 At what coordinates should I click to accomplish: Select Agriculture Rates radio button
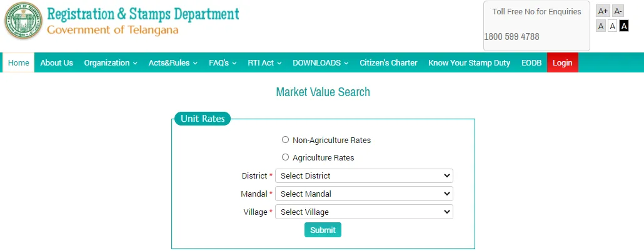point(286,157)
